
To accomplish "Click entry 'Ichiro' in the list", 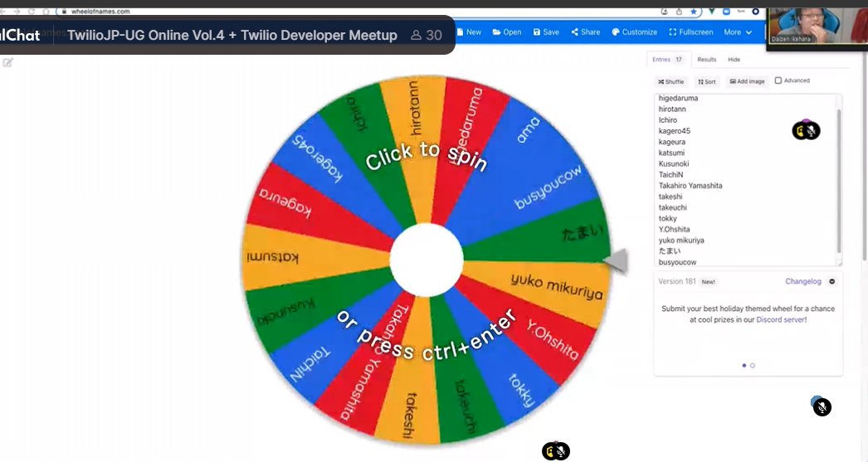I will click(x=668, y=120).
